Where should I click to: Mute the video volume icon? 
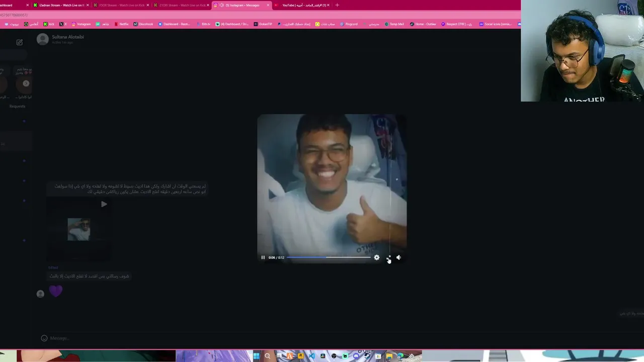[x=398, y=257]
